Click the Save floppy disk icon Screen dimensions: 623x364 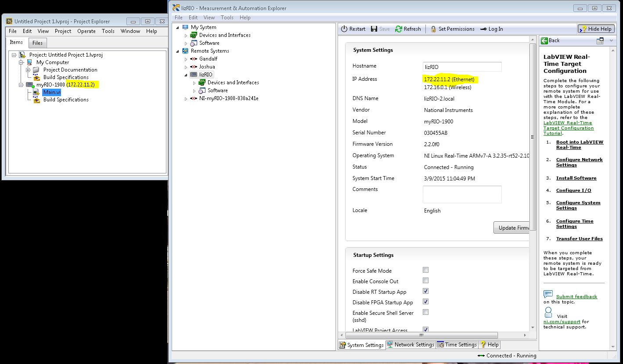[x=374, y=29]
